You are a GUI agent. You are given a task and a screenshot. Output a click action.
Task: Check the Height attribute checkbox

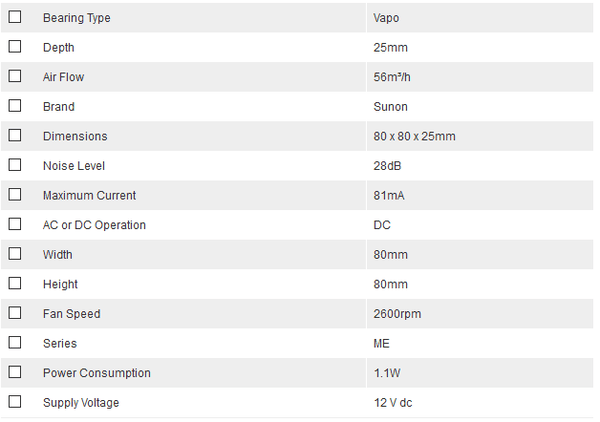15,283
